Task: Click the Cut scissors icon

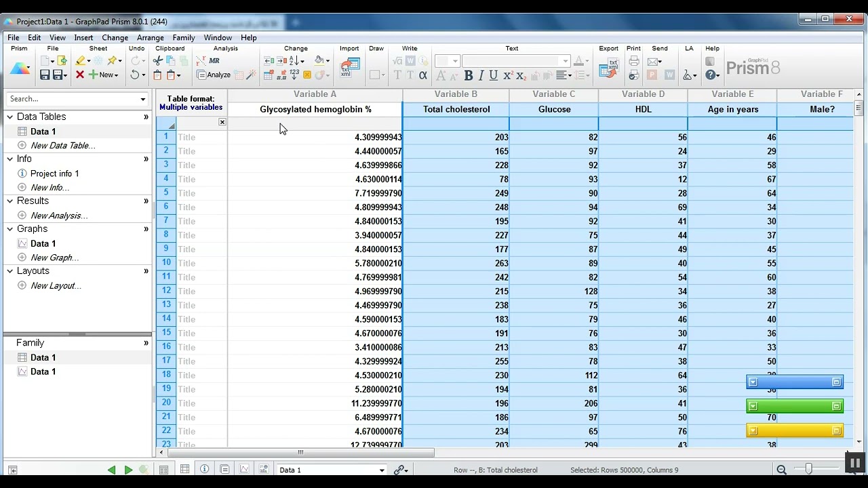Action: 158,61
